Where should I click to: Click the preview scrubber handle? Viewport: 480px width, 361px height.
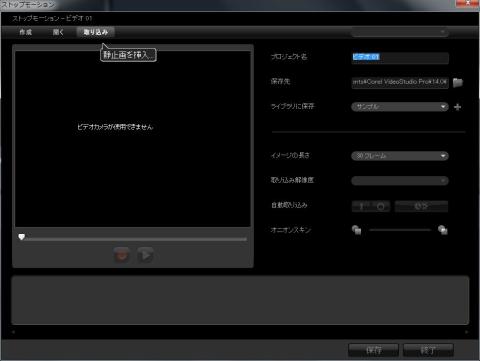click(22, 237)
